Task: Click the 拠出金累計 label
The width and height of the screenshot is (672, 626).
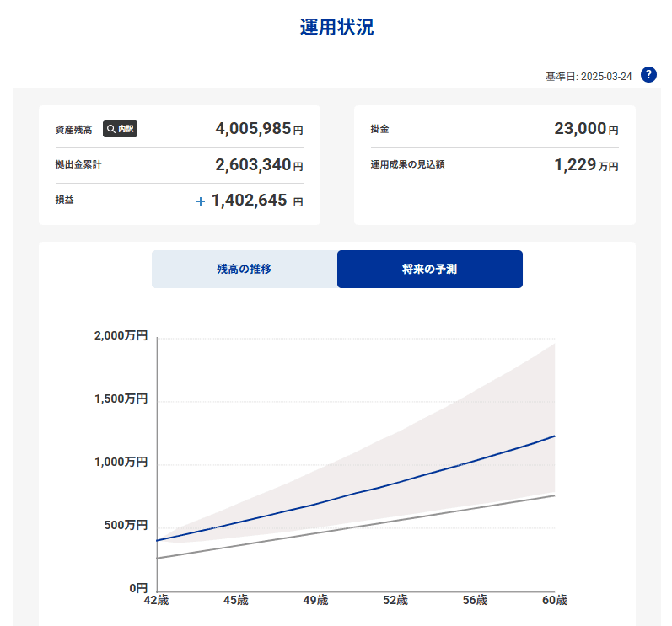Action: pyautogui.click(x=78, y=164)
